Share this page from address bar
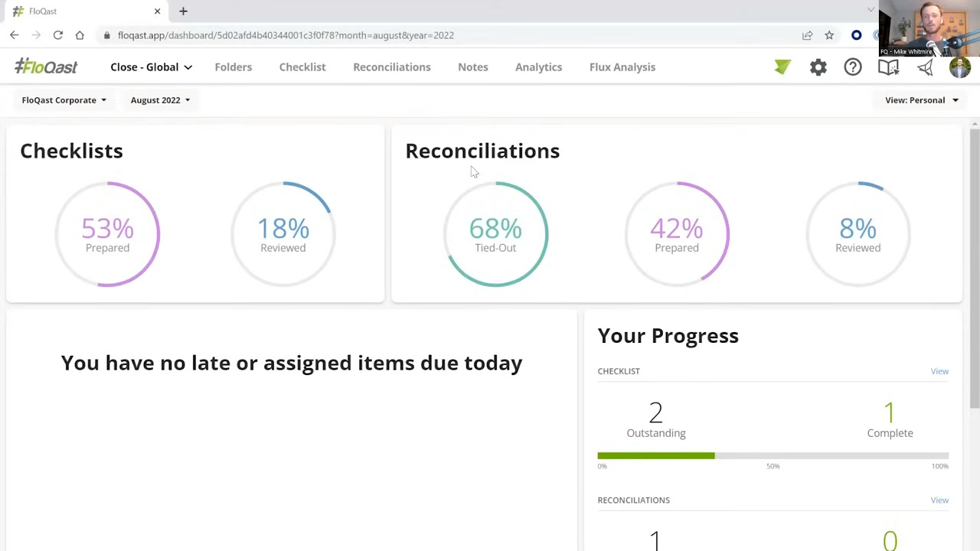 point(807,35)
